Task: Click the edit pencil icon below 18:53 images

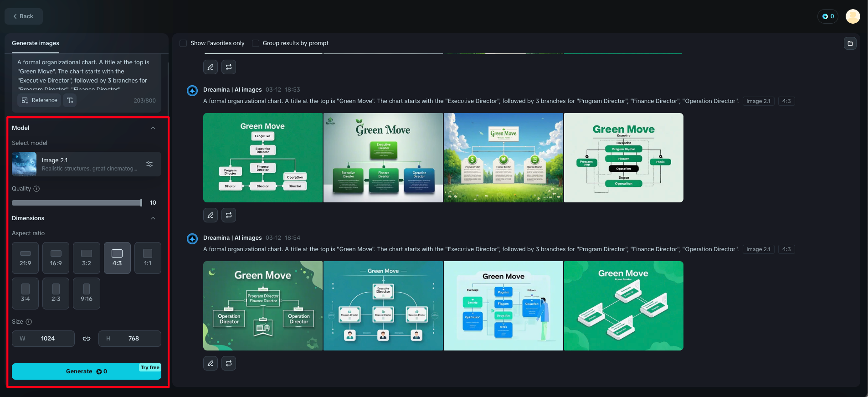Action: point(211,215)
